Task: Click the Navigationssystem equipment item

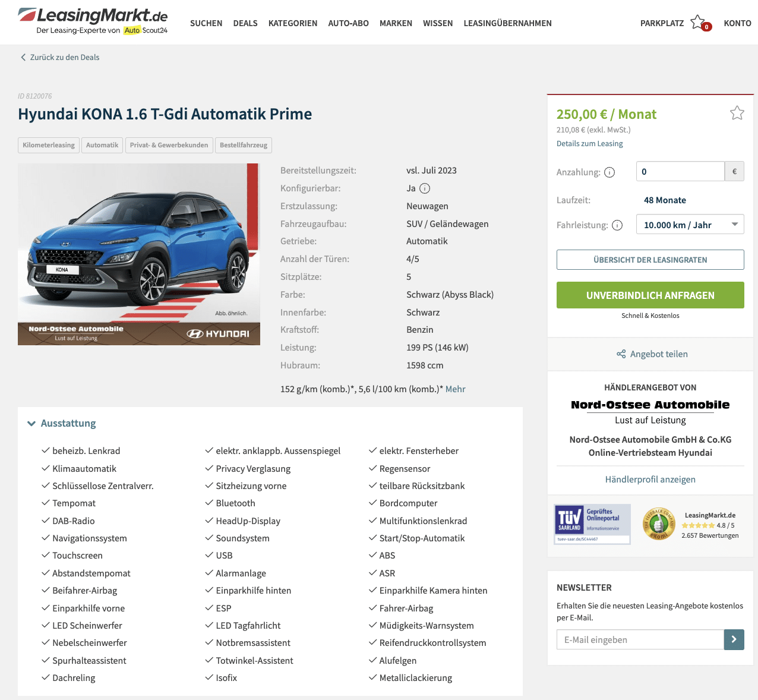Action: tap(90, 538)
